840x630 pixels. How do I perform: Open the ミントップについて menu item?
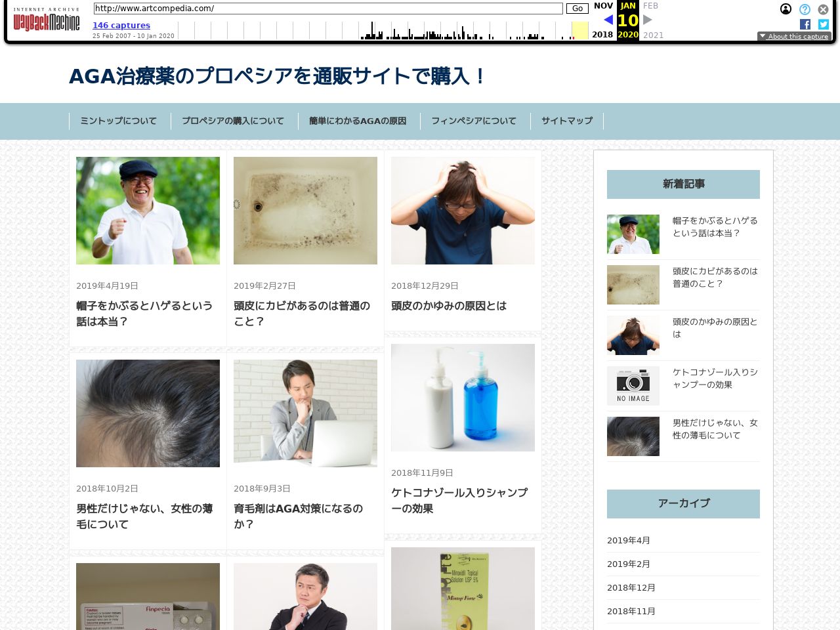point(118,121)
